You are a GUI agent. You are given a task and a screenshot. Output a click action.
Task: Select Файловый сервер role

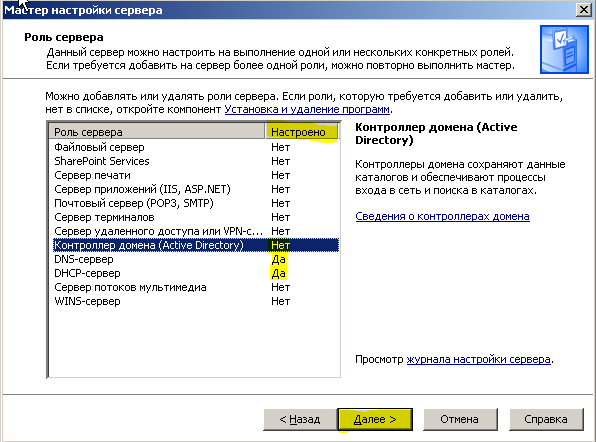(x=196, y=147)
